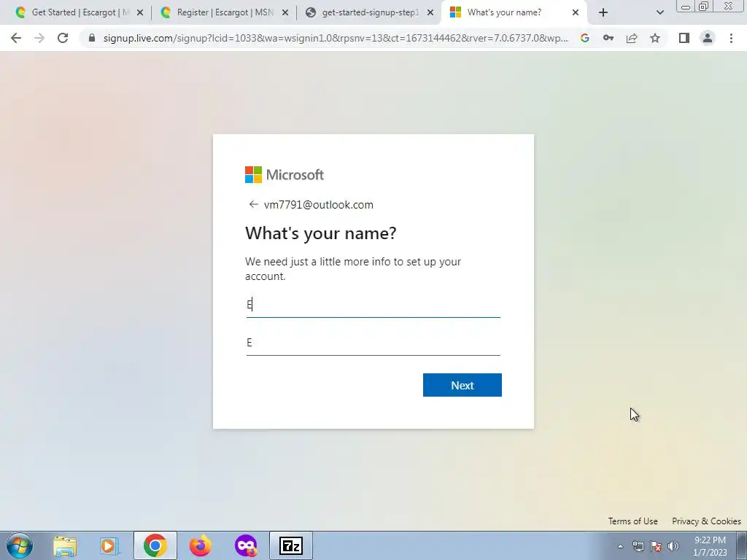Open the Terms of Use link
This screenshot has width=747, height=560.
coord(632,521)
